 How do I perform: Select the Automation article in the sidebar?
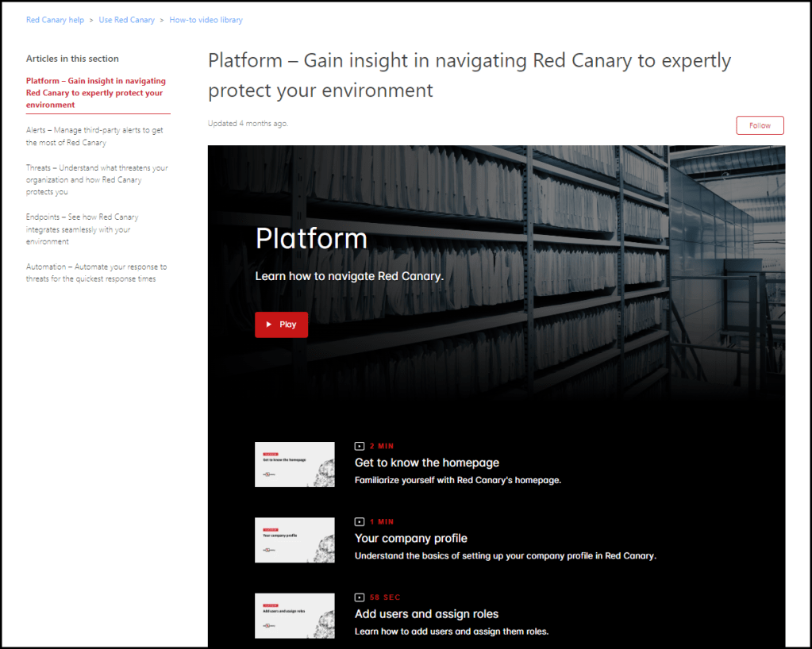(95, 272)
